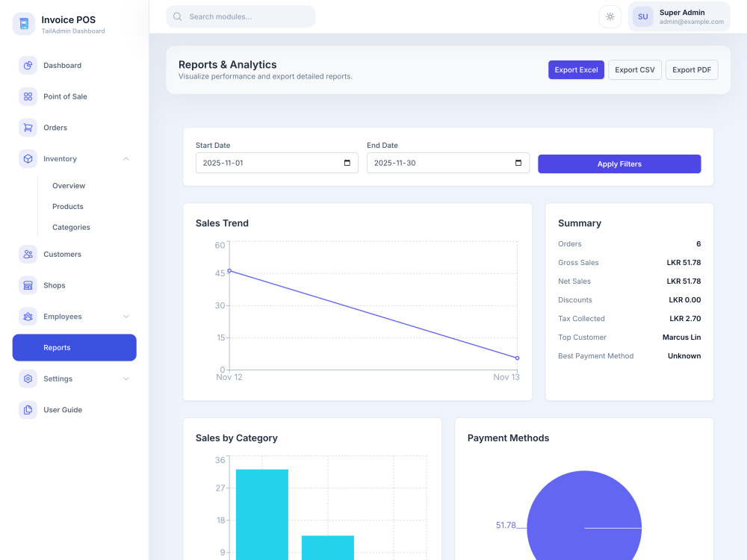The image size is (747, 560).
Task: Click the Settings gear icon
Action: coord(28,379)
